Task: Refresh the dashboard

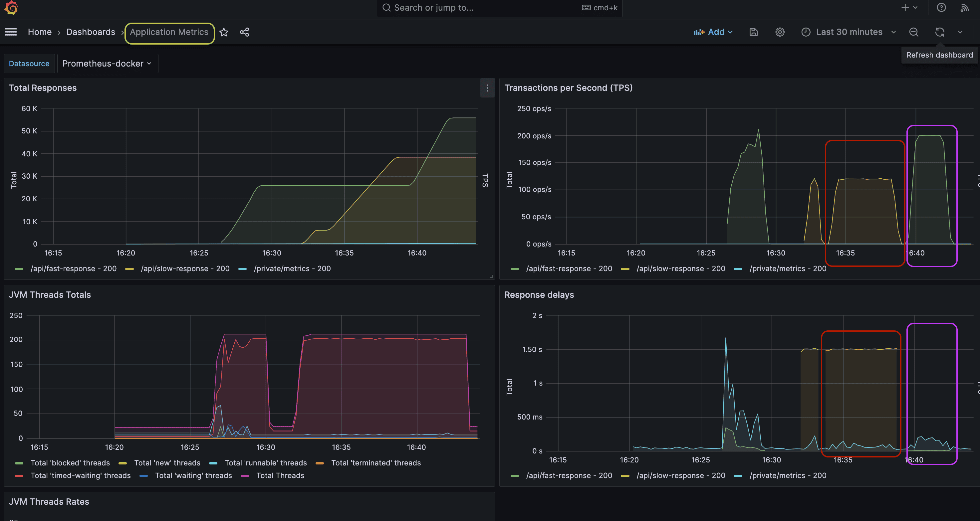Action: pos(939,32)
